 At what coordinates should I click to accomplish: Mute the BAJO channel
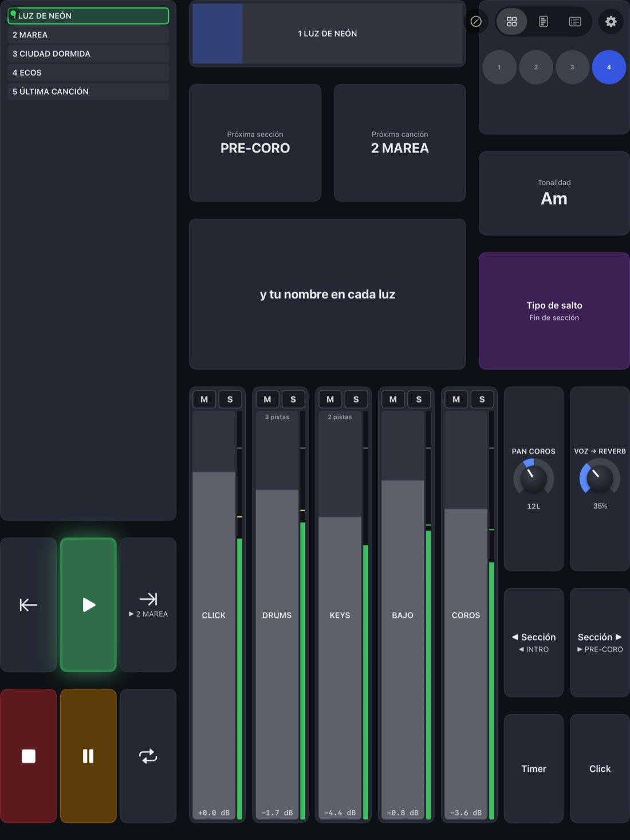(x=393, y=399)
